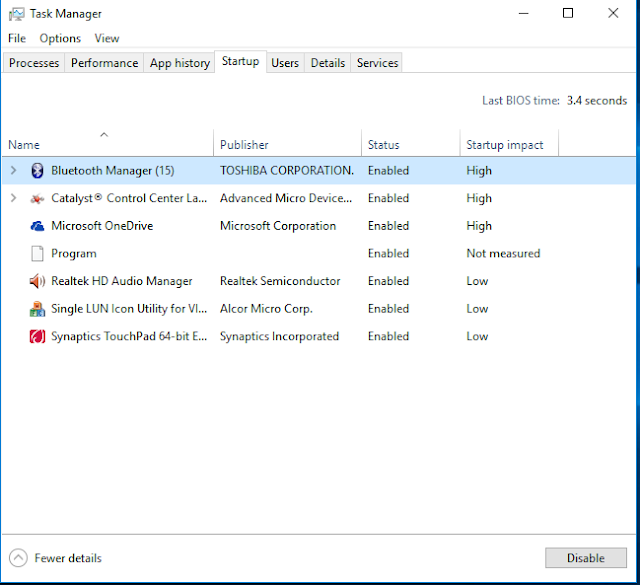Screen dimensions: 640x585
Task: Minimize the Task Manager window
Action: coord(524,13)
